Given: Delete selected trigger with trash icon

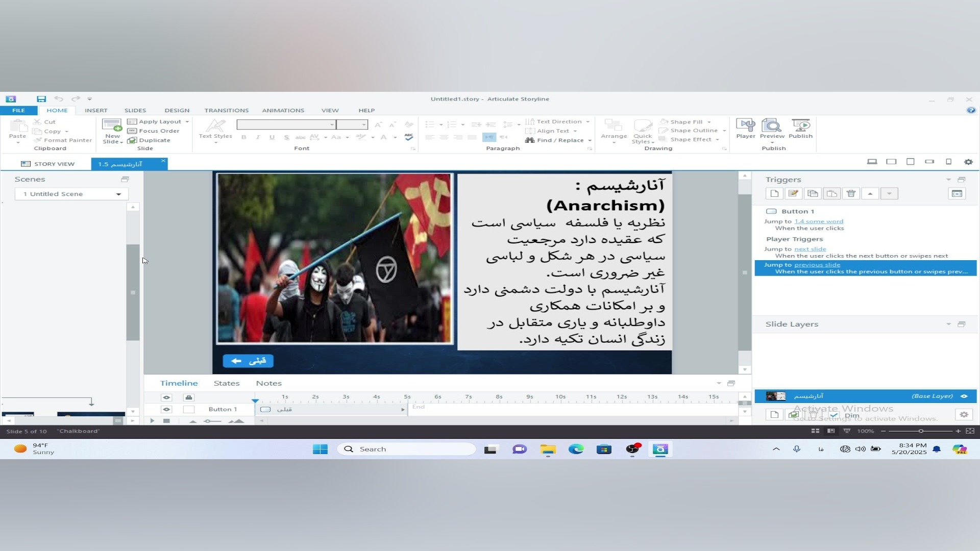Looking at the screenshot, I should point(851,193).
